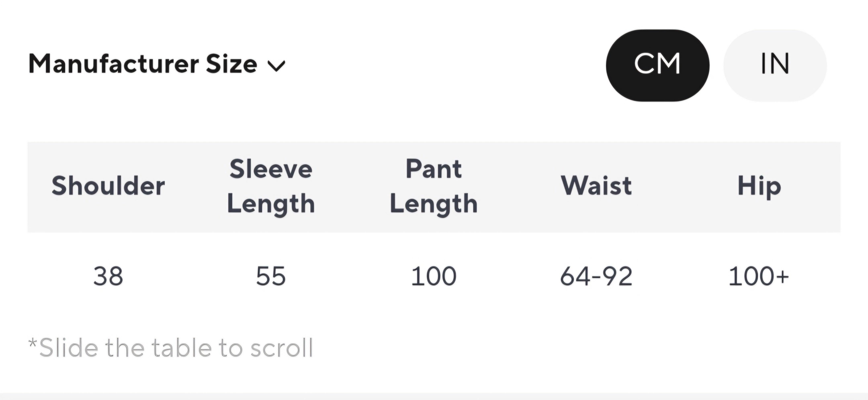Image resolution: width=868 pixels, height=400 pixels.
Task: Switch units to IN (inches)
Action: coord(775,65)
